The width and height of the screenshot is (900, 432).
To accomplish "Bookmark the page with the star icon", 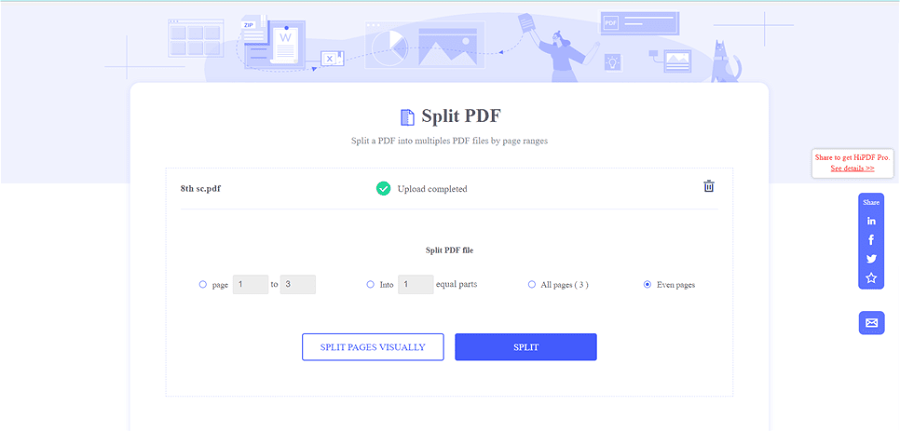I will pyautogui.click(x=871, y=278).
